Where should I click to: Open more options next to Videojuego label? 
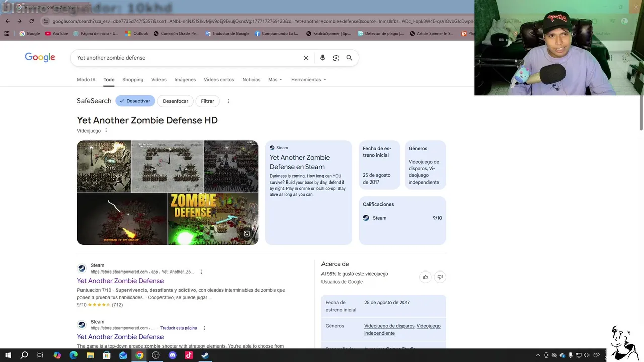click(106, 130)
